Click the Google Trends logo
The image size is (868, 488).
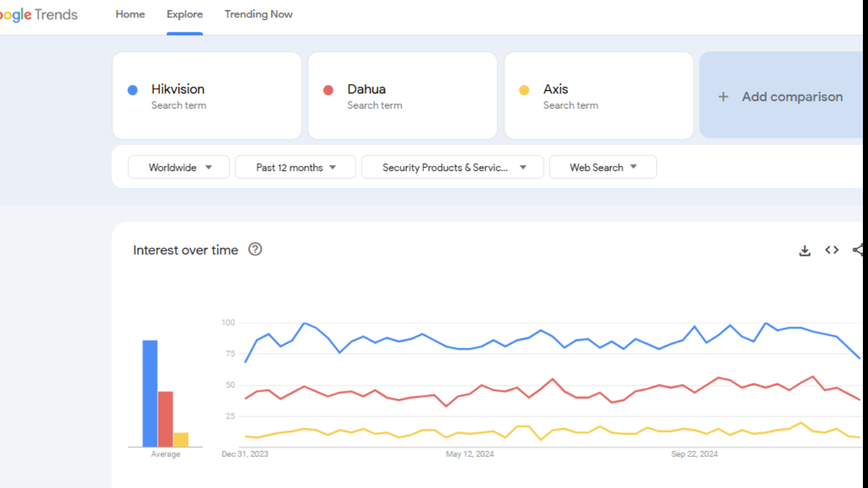pyautogui.click(x=38, y=14)
